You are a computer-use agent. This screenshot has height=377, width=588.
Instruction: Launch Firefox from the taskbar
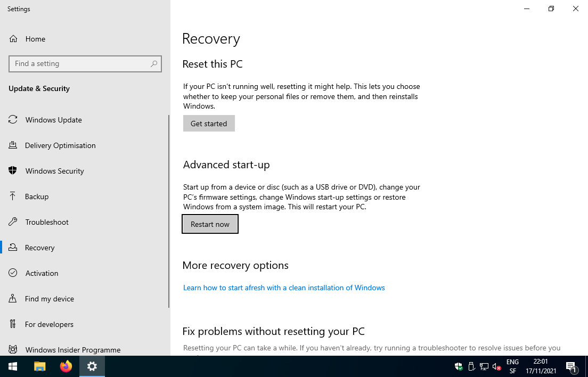66,366
